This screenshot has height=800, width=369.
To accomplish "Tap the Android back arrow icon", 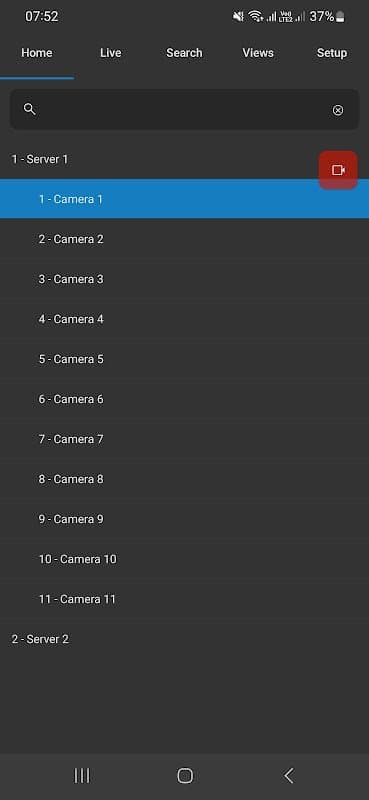I will click(x=288, y=776).
